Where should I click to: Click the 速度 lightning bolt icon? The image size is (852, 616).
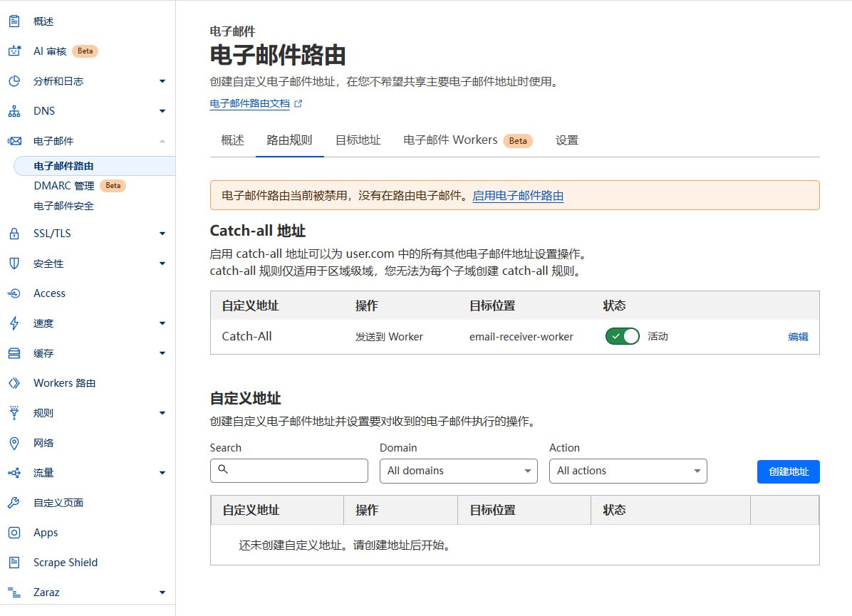(13, 323)
